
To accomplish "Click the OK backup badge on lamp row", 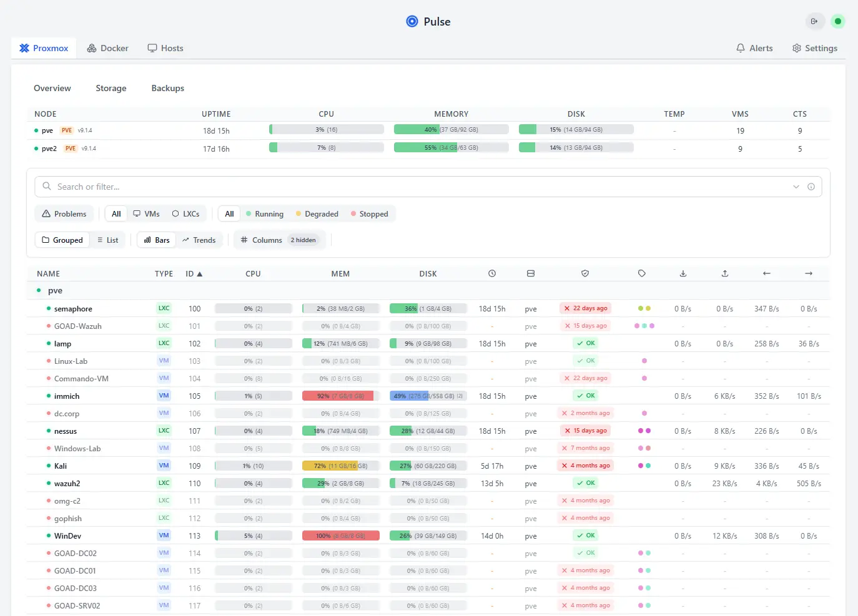I will (586, 343).
